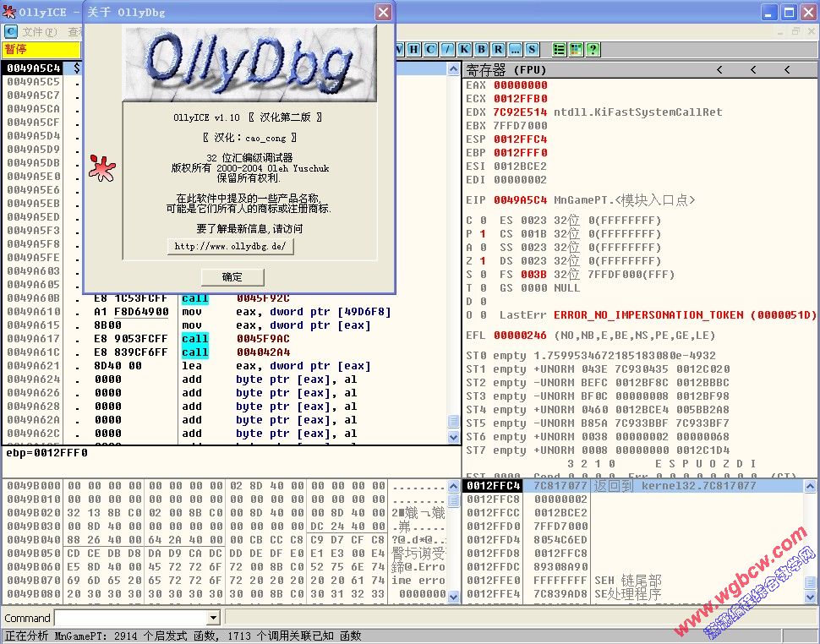Toggle the A flag value
Image resolution: width=820 pixels, height=644 pixels.
pyautogui.click(x=483, y=248)
